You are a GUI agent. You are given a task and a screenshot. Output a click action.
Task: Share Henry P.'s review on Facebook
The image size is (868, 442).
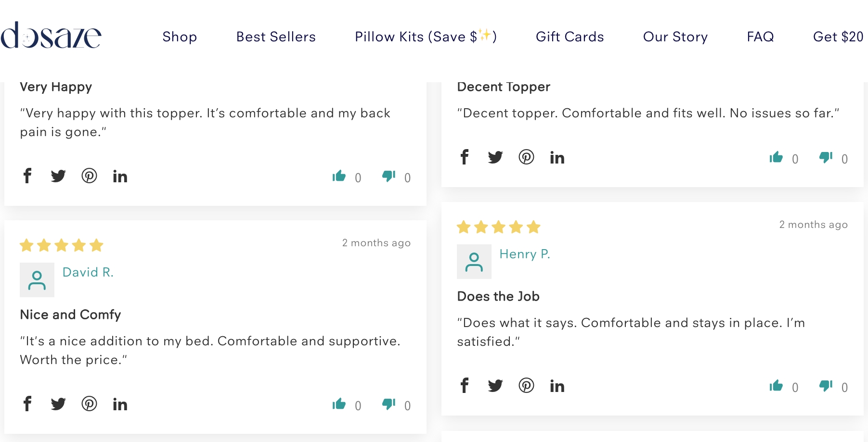(x=464, y=385)
